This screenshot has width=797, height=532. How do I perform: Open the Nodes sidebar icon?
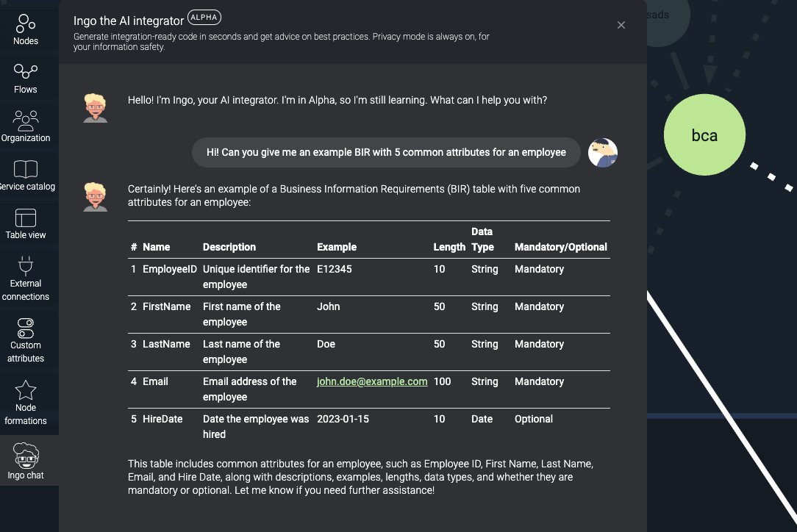click(26, 25)
